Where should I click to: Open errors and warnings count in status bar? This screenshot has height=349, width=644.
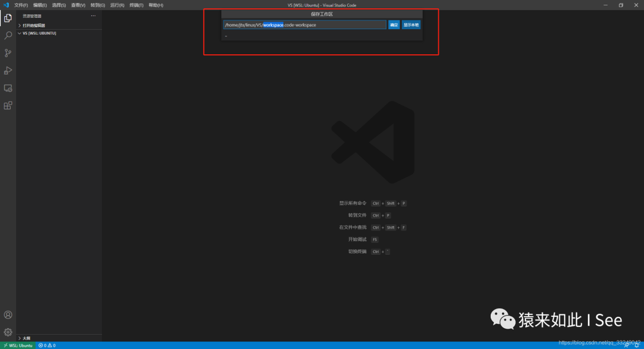tap(47, 345)
